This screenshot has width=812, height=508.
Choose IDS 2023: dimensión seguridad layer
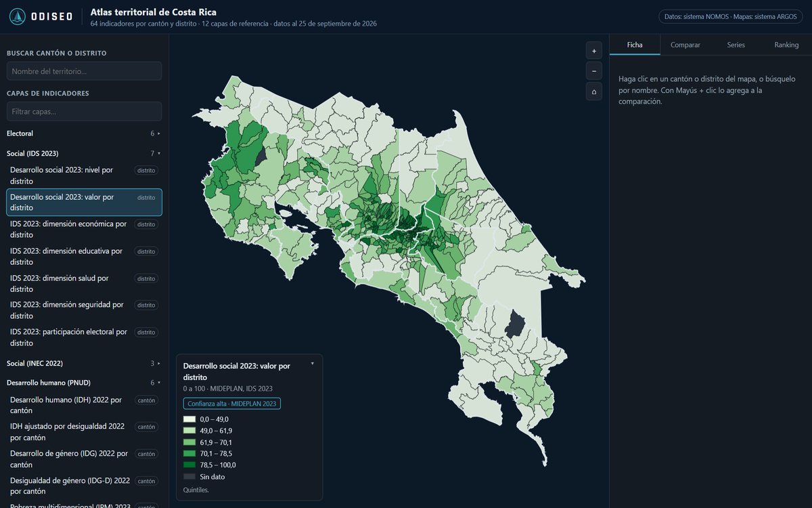84,310
